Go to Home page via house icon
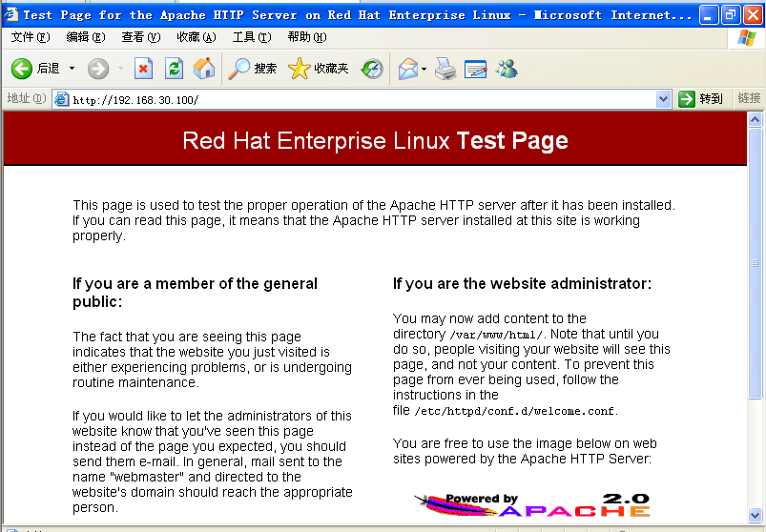The image size is (766, 532). pyautogui.click(x=204, y=69)
